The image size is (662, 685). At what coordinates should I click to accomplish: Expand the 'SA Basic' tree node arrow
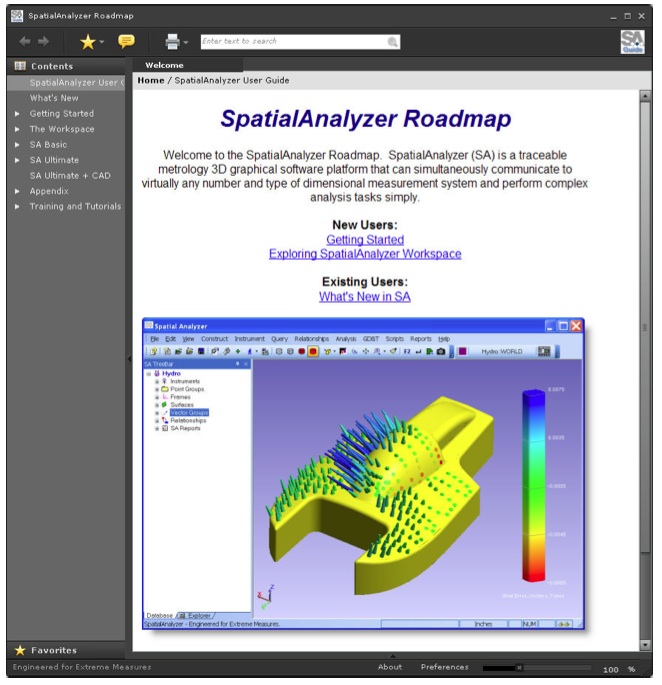pos(17,145)
